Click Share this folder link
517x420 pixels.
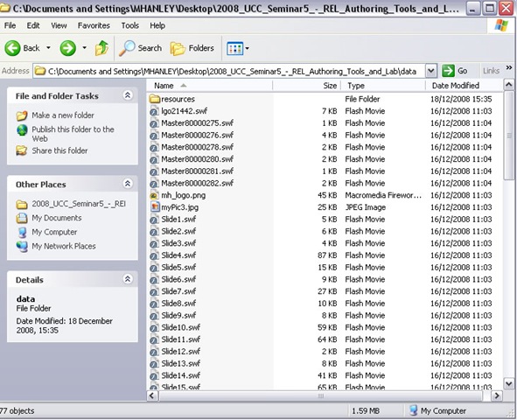point(59,150)
